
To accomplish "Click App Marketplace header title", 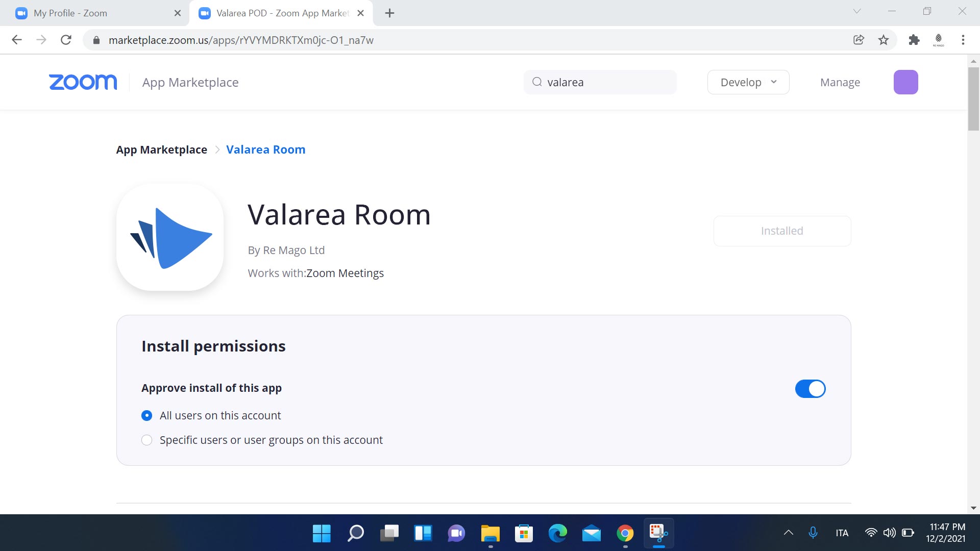I will pyautogui.click(x=190, y=82).
